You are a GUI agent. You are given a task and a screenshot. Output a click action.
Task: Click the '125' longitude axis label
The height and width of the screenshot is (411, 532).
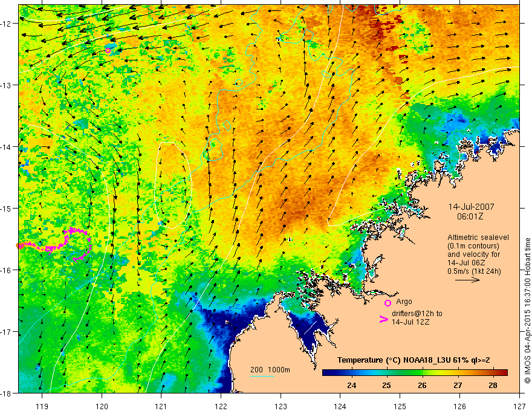(400, 406)
